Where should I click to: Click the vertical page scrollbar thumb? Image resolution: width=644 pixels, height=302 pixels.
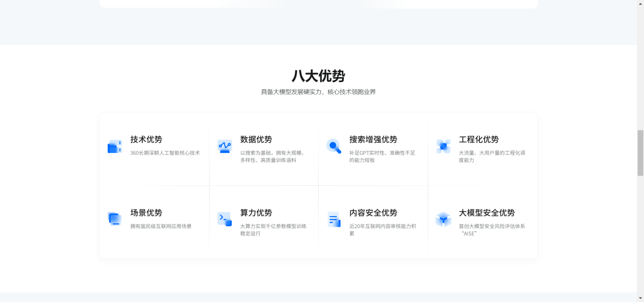pos(640,153)
